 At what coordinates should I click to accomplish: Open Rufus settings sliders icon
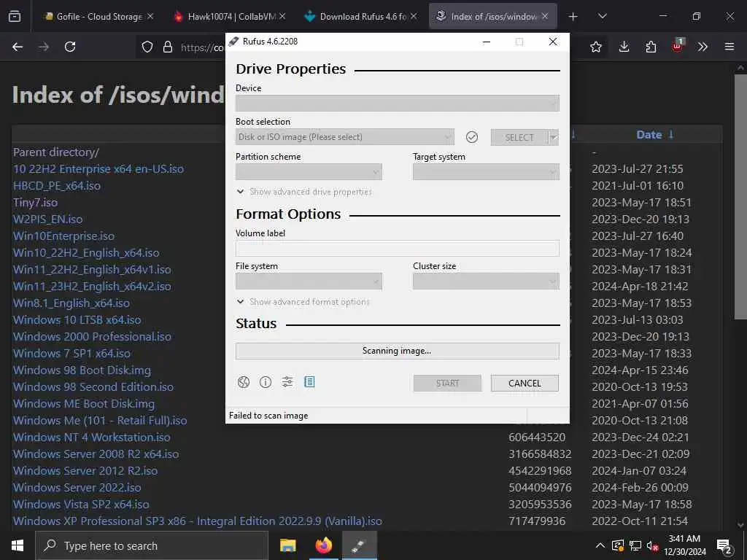(287, 382)
